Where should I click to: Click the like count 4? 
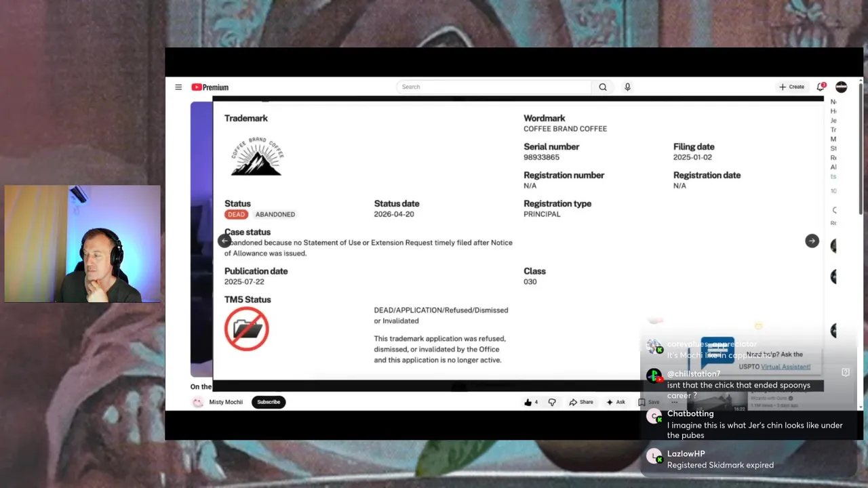536,402
